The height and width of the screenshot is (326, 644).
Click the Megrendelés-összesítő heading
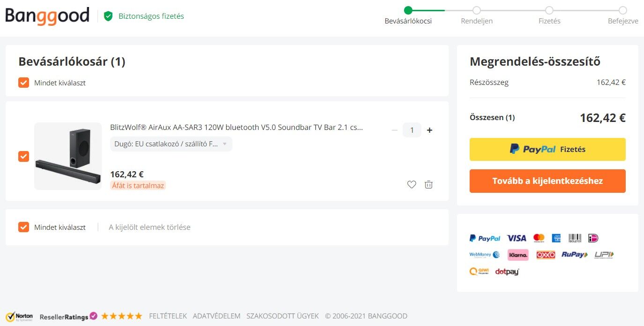click(535, 61)
